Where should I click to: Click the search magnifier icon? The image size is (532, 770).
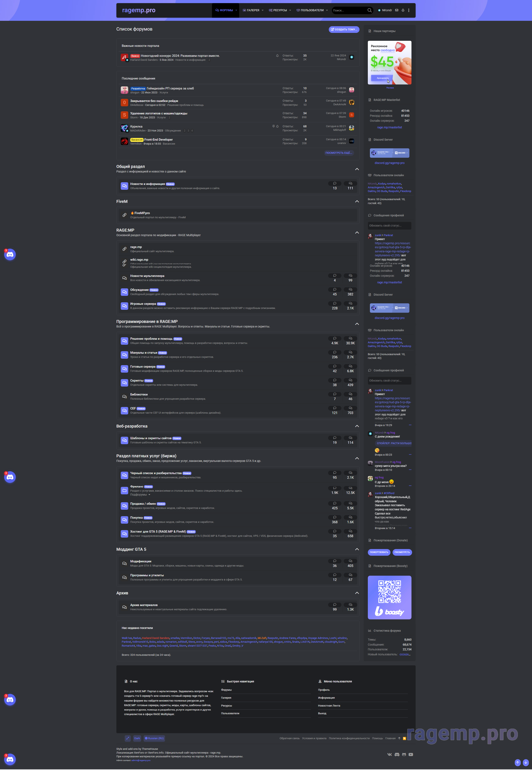[369, 10]
